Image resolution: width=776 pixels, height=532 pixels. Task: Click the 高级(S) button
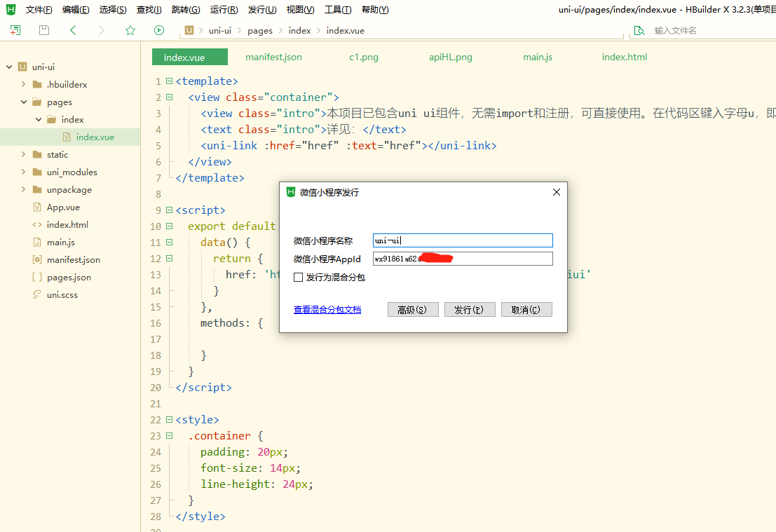[413, 310]
